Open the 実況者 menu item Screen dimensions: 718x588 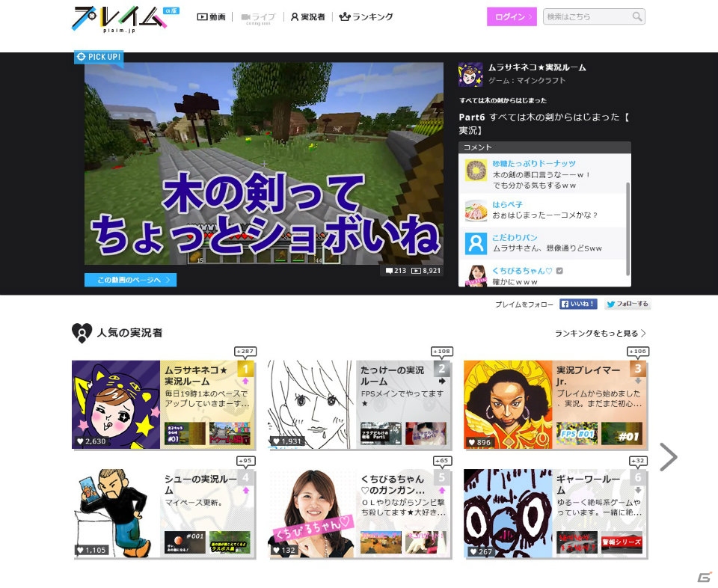click(x=307, y=17)
